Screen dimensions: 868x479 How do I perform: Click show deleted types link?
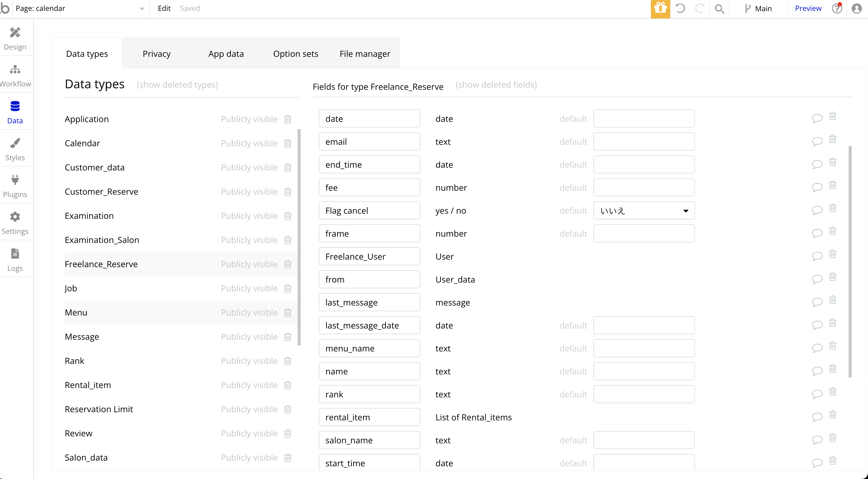click(x=177, y=85)
